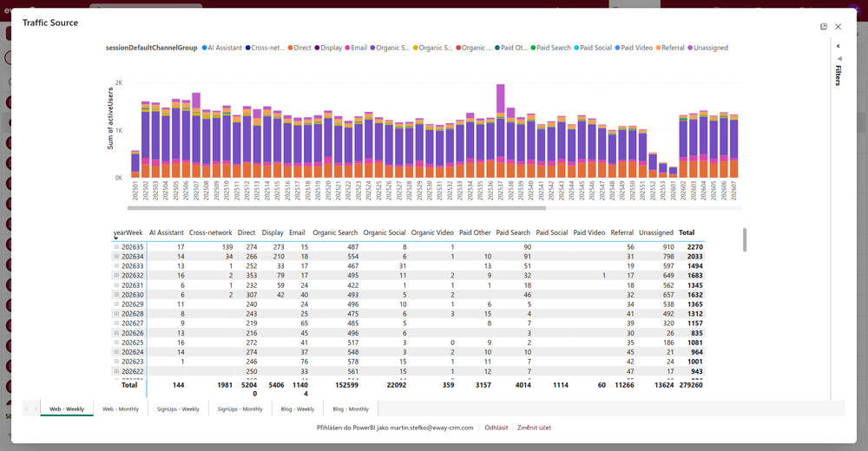Select the yellow Organic S... legend item
The width and height of the screenshot is (868, 451).
pyautogui.click(x=432, y=48)
